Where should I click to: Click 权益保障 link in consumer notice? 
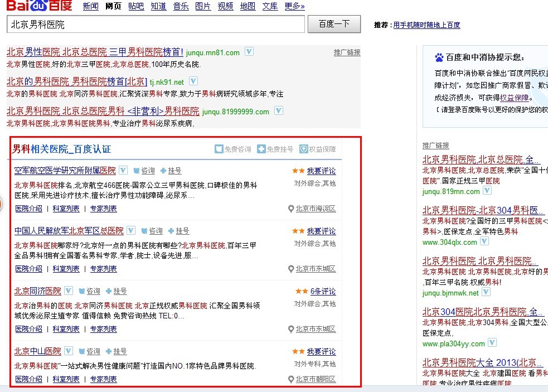514,98
